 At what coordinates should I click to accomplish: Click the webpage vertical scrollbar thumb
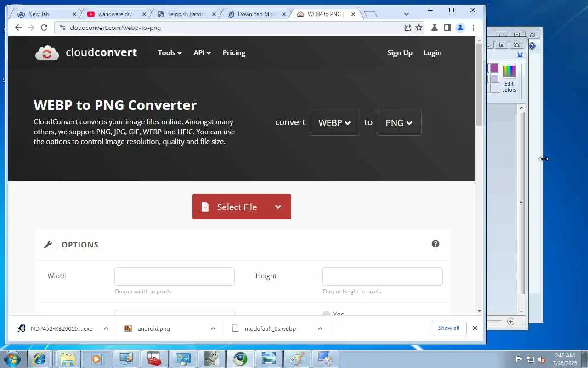click(479, 85)
